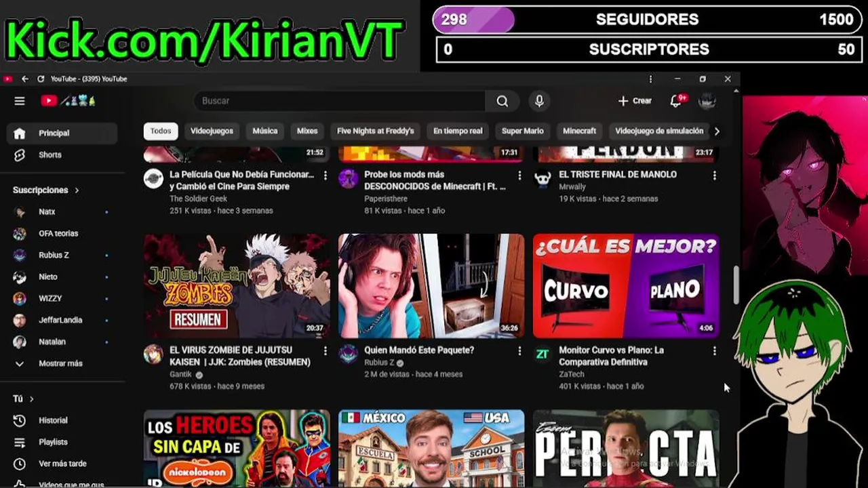This screenshot has width=868, height=488.
Task: Open Gantik channel avatar
Action: pos(153,354)
